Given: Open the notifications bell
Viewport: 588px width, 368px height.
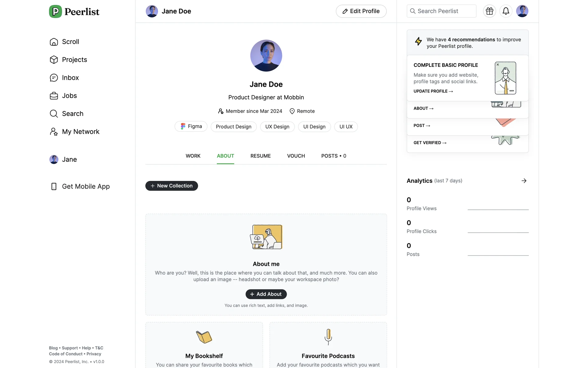Looking at the screenshot, I should click(x=506, y=11).
